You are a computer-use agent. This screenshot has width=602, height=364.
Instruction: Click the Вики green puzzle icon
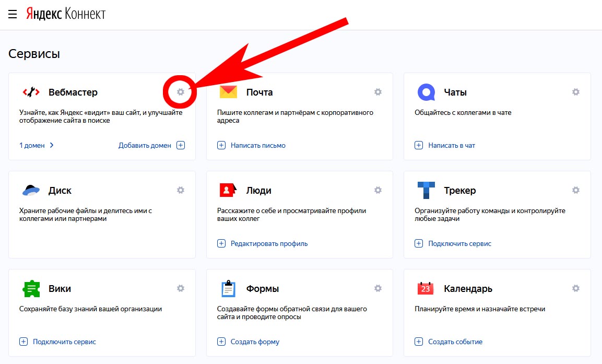click(31, 289)
